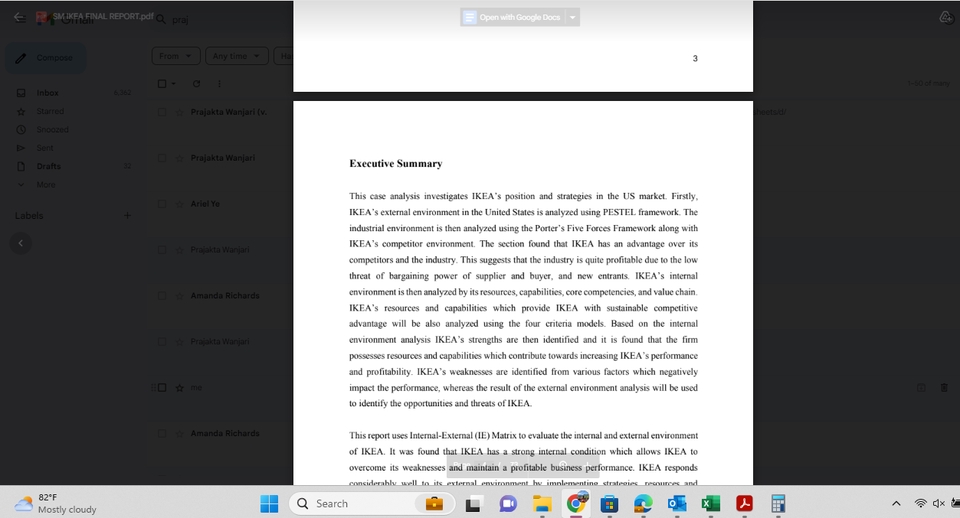Click the SM IKEA FINAL REPORT.pdf filename
The width and height of the screenshot is (960, 518).
click(x=103, y=17)
